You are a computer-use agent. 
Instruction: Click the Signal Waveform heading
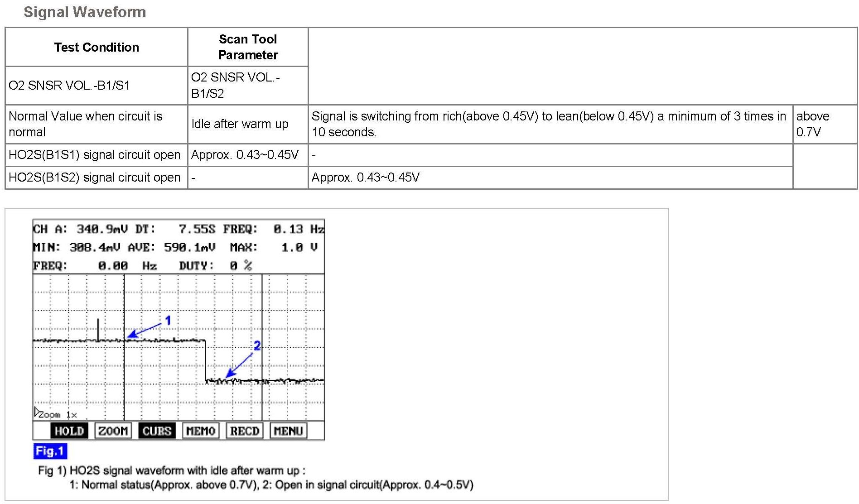click(85, 12)
